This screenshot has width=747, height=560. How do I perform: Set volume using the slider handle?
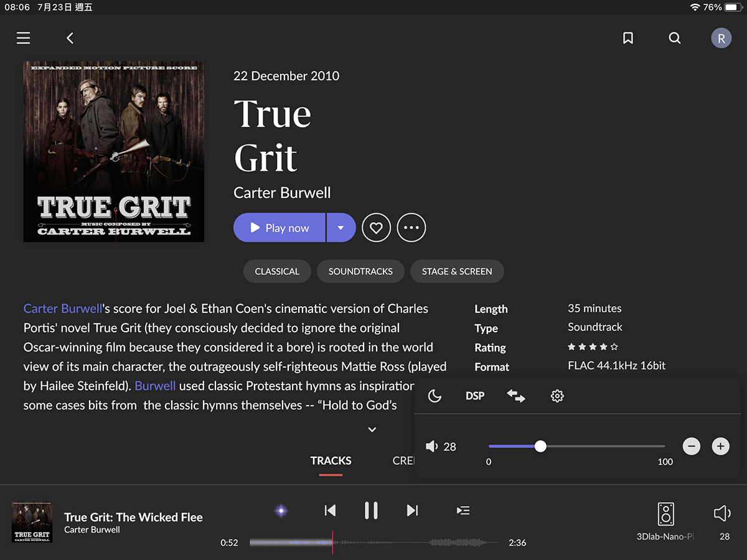pos(540,446)
